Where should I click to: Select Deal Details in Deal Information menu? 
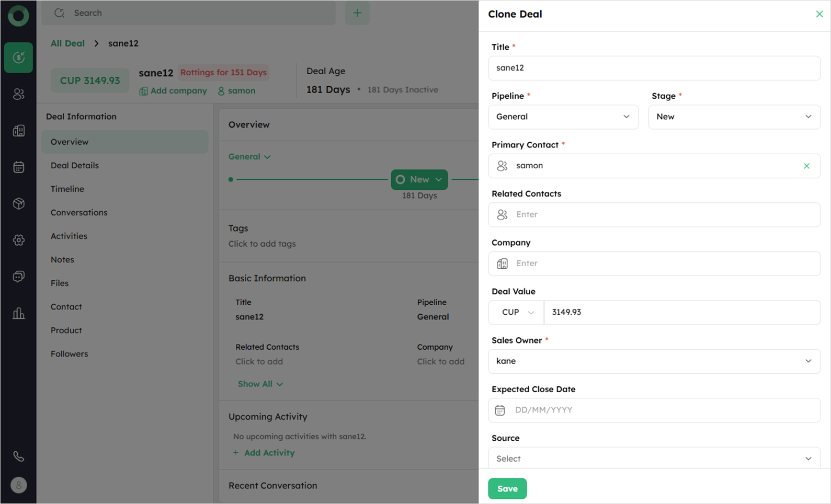coord(75,165)
